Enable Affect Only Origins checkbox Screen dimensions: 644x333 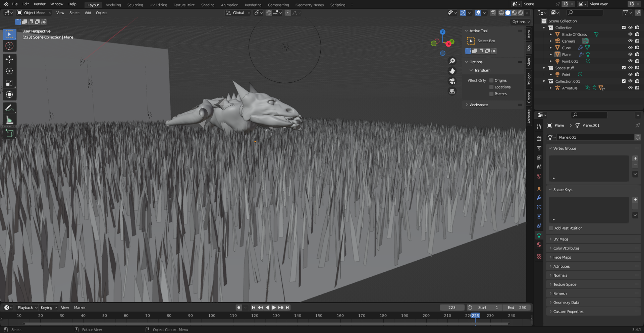tap(491, 80)
